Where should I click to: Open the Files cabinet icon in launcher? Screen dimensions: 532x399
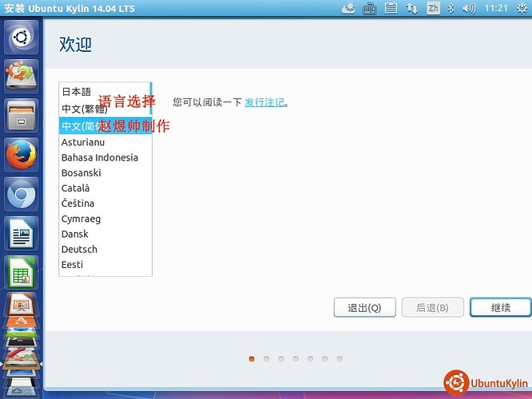21,115
